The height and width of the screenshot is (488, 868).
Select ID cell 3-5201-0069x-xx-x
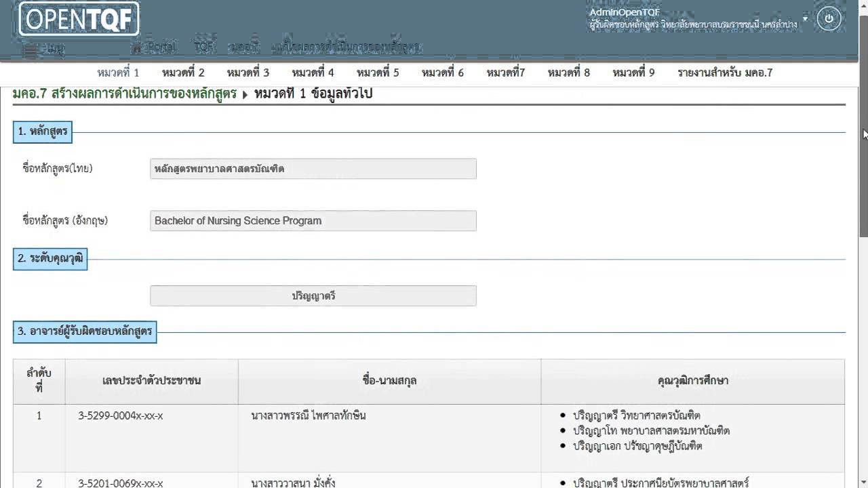[121, 483]
